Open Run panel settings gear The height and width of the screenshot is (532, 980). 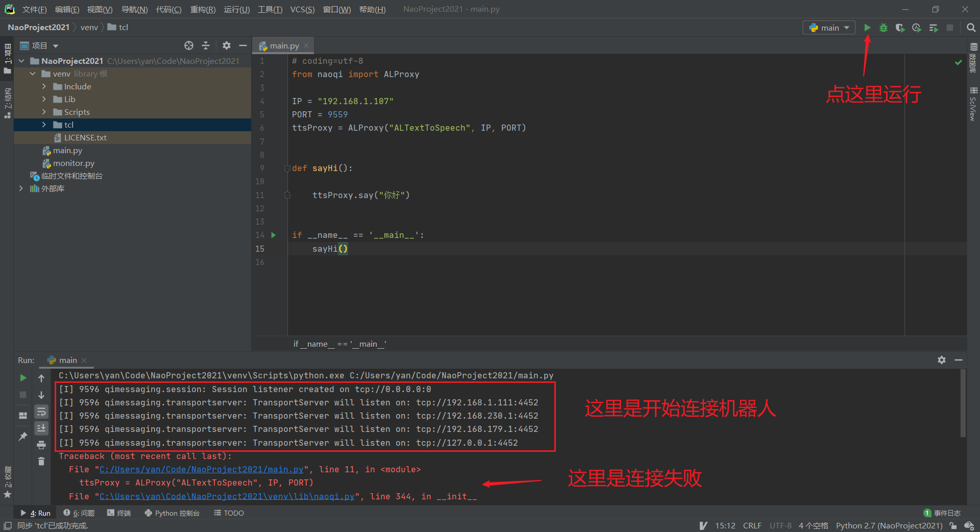coord(942,360)
